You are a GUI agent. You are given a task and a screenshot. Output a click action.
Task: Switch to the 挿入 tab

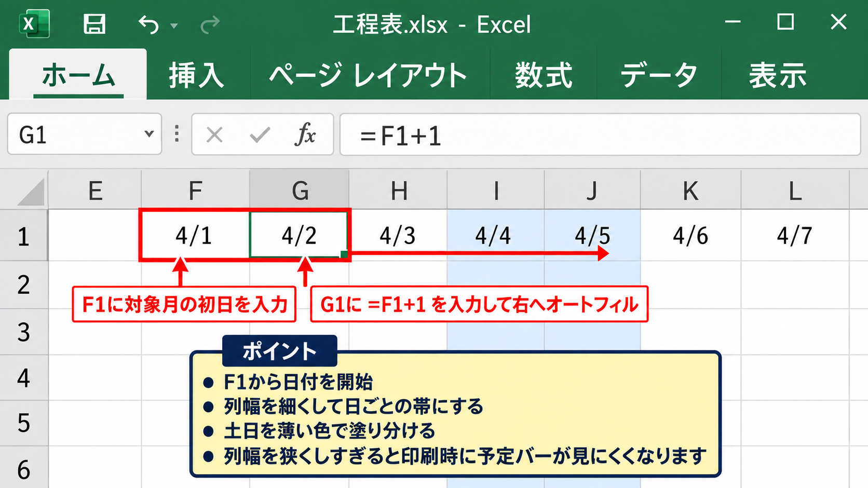pos(196,75)
